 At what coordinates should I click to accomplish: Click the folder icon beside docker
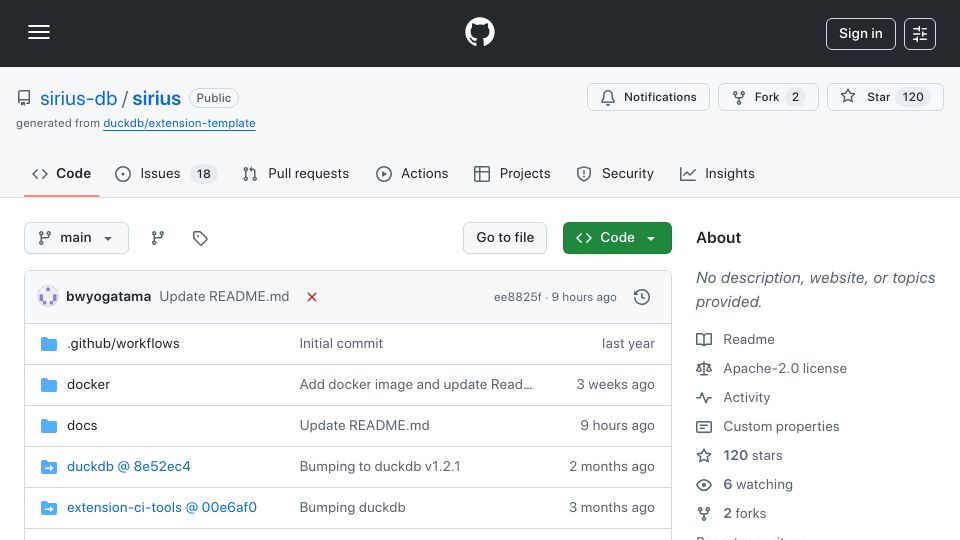point(49,385)
